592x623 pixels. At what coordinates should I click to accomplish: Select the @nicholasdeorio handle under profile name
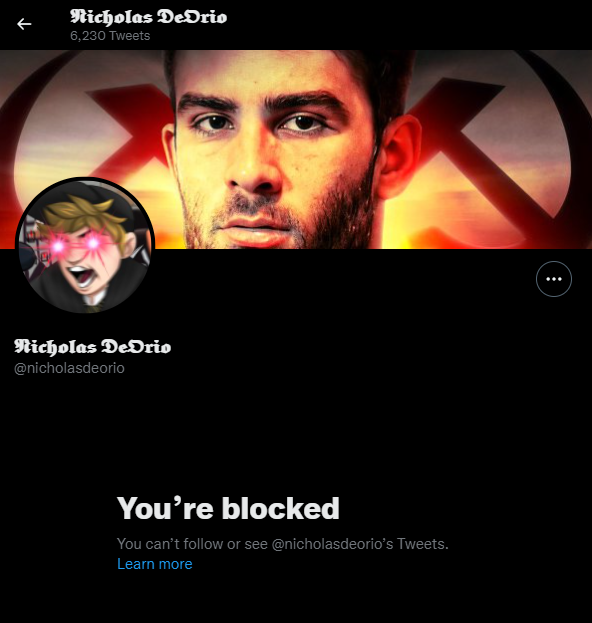tap(69, 368)
